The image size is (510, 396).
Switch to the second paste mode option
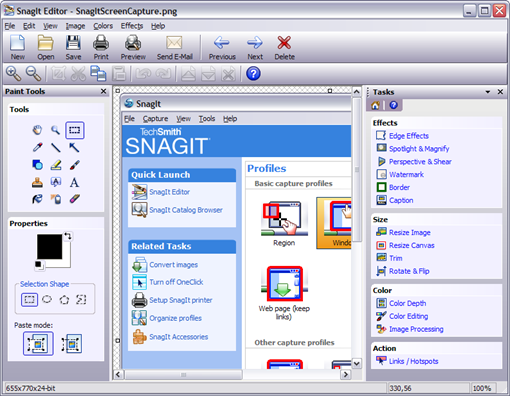[72, 344]
